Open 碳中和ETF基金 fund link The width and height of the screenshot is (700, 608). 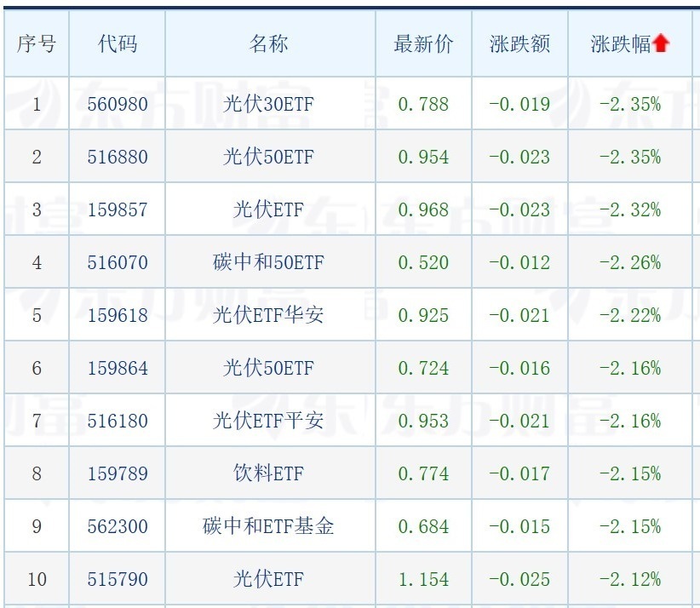click(269, 526)
